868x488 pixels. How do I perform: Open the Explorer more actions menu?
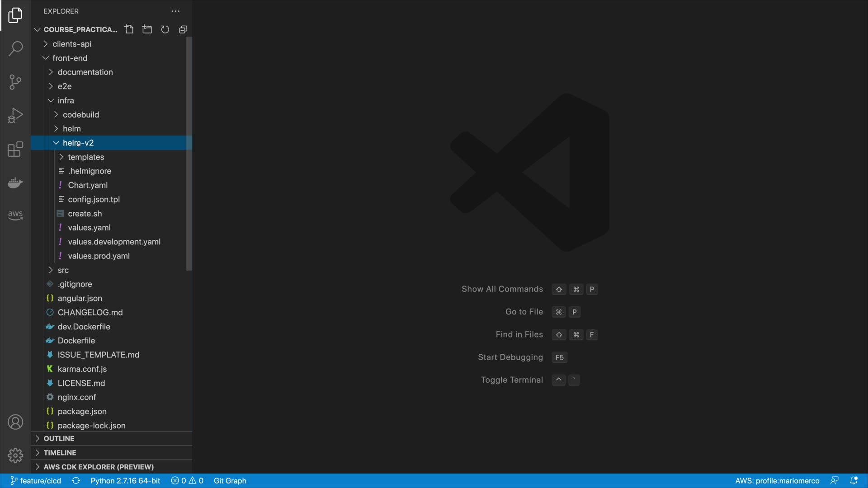pyautogui.click(x=175, y=11)
